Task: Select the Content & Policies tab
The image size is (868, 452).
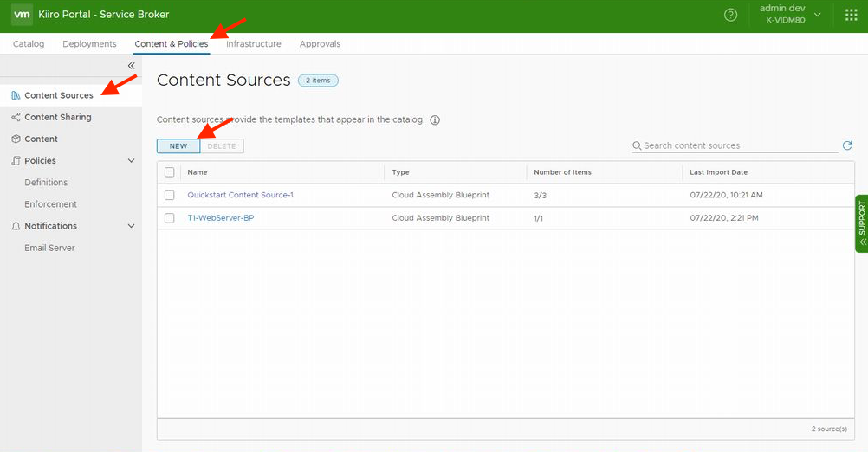Action: pyautogui.click(x=171, y=43)
